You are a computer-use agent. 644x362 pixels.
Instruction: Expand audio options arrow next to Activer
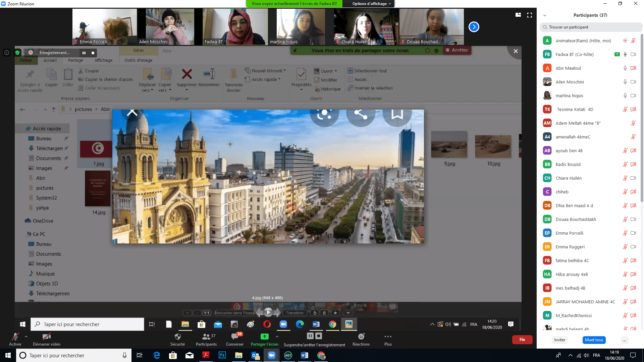[x=26, y=337]
